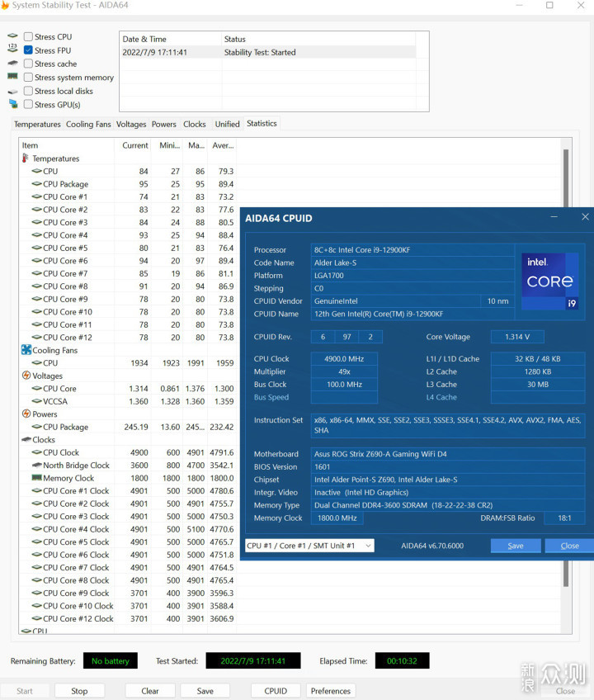
Task: Click the CPU fan row icon under Cooling Fans
Action: click(x=37, y=362)
